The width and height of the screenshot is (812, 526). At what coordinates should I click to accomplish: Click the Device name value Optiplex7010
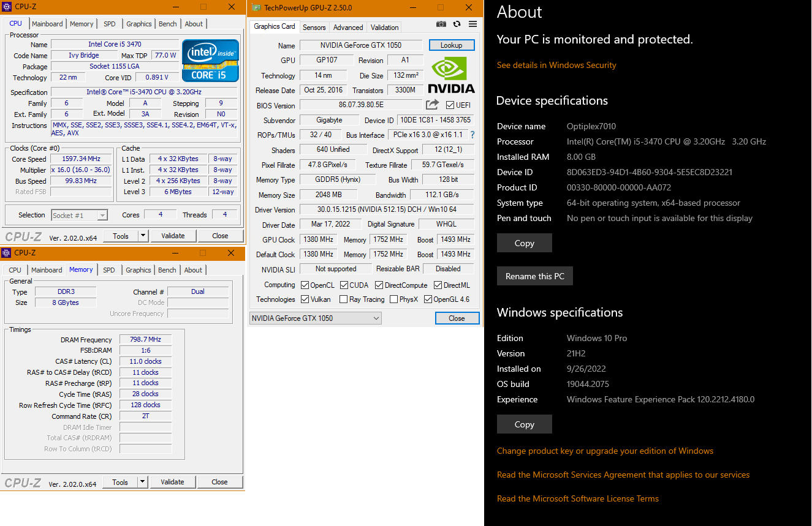591,126
